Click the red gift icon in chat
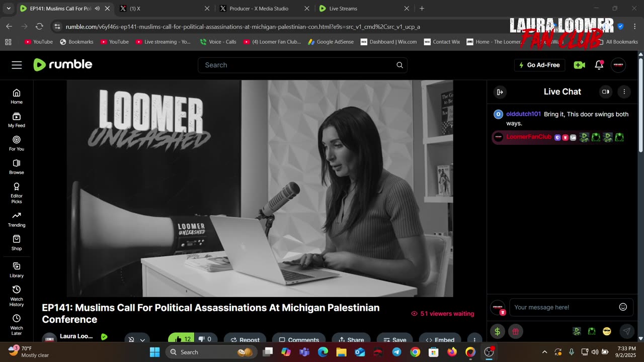 516,331
